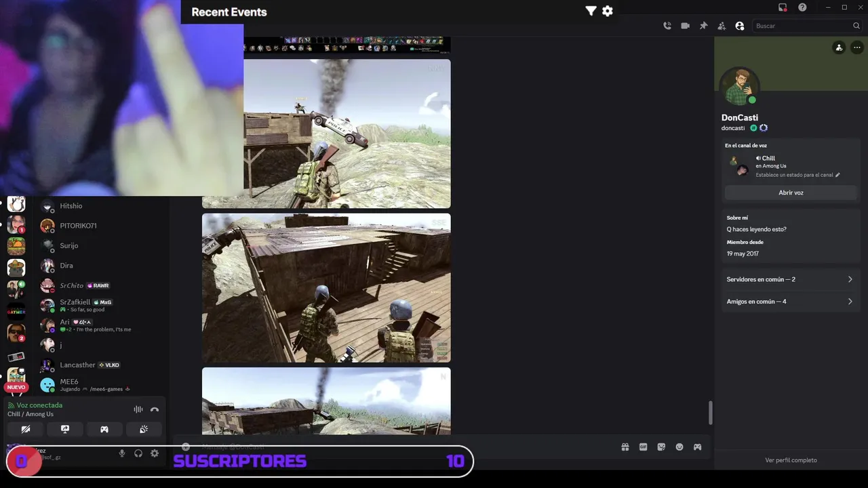Open server with GAYMER icon

pos(16,311)
